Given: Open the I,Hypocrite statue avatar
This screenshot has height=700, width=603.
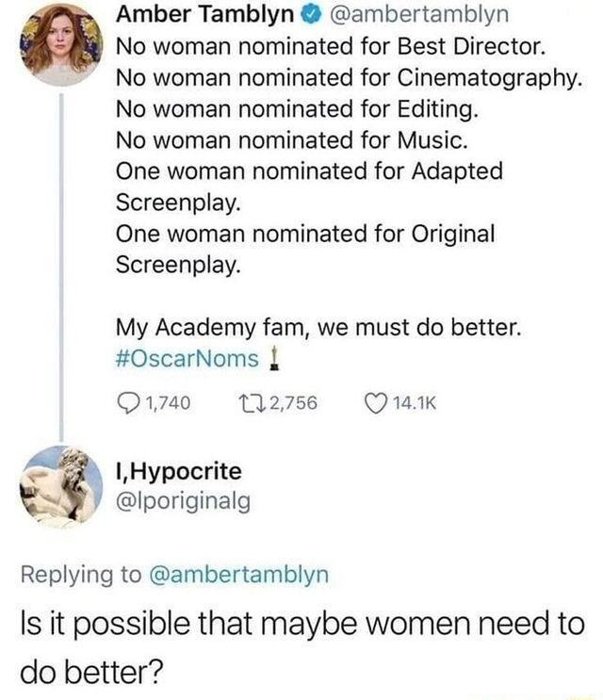Looking at the screenshot, I should [61, 487].
